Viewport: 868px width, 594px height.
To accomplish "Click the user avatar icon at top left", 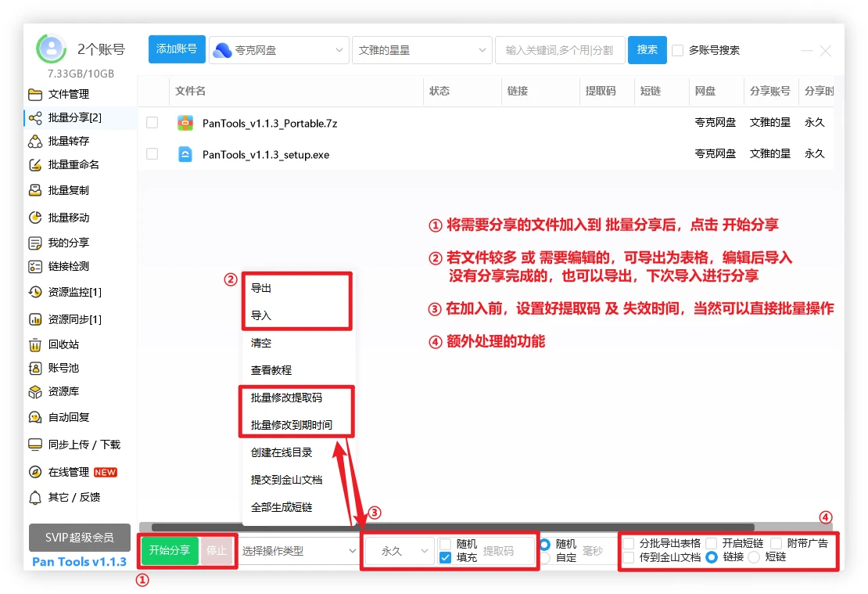I will click(52, 49).
